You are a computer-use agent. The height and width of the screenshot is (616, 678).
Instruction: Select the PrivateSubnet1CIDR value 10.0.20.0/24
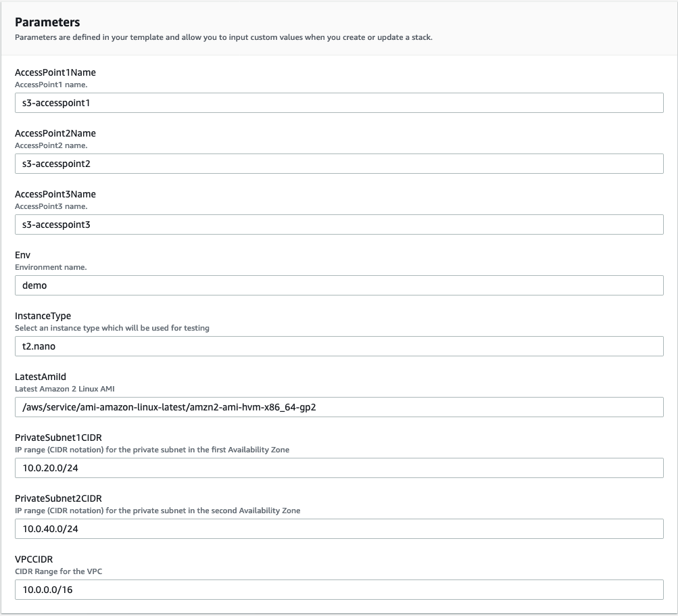pos(338,468)
